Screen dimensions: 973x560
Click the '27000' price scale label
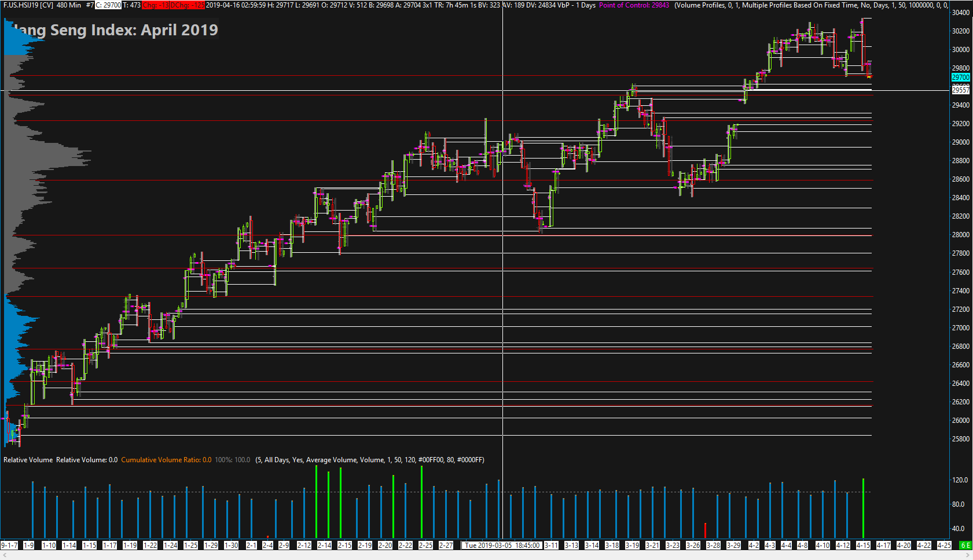point(961,328)
